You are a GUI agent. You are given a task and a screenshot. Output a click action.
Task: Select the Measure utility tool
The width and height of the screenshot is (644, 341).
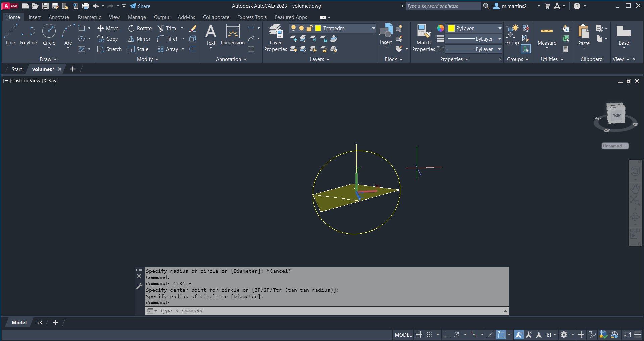tap(547, 36)
